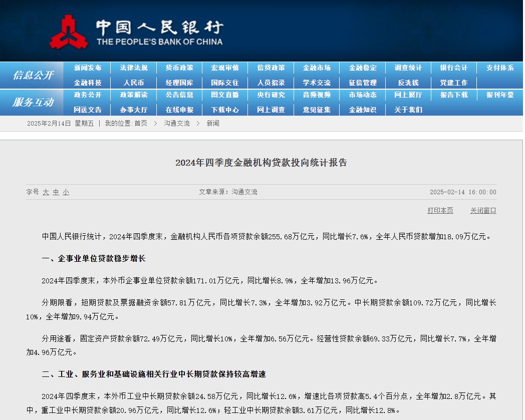Click 文章来源：沟通交流 text

click(228, 192)
